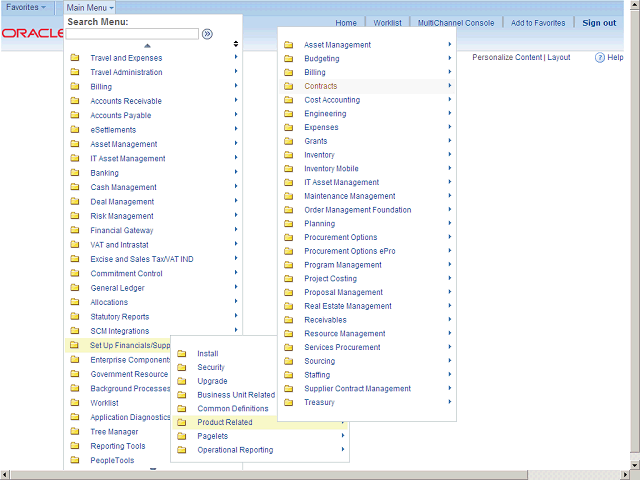Click the horizontal scrollbar at bottom
This screenshot has width=640, height=480.
click(x=320, y=474)
